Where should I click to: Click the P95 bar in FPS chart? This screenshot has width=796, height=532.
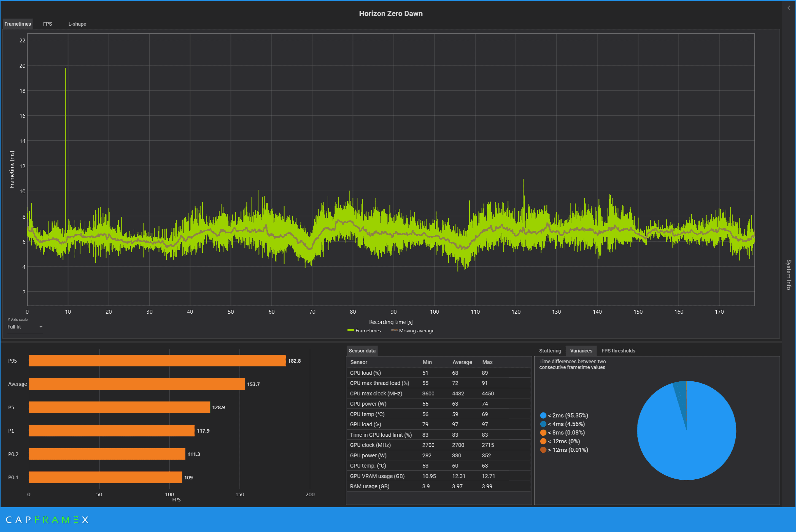157,361
